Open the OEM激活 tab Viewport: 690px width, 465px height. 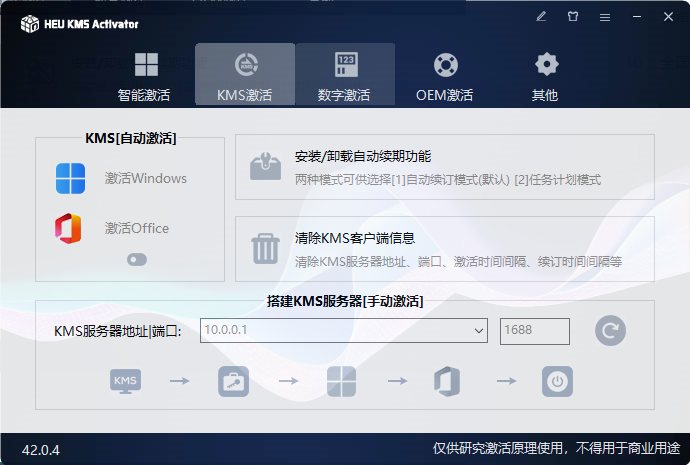[x=445, y=75]
